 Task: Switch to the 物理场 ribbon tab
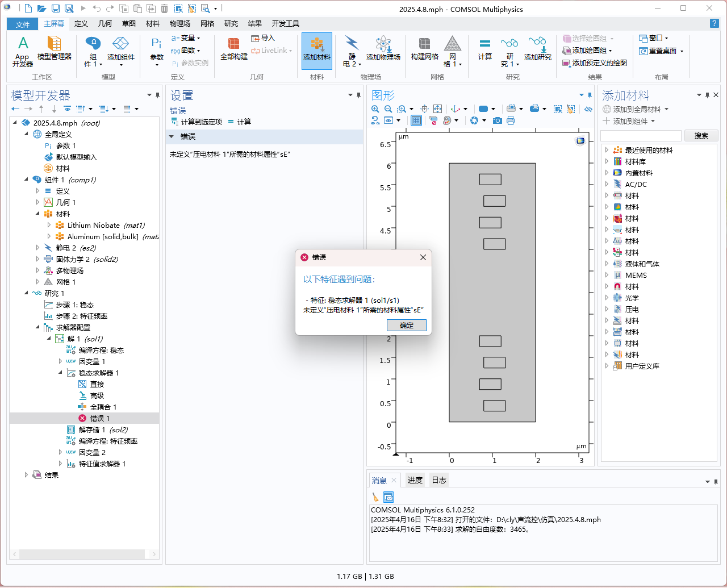[179, 23]
